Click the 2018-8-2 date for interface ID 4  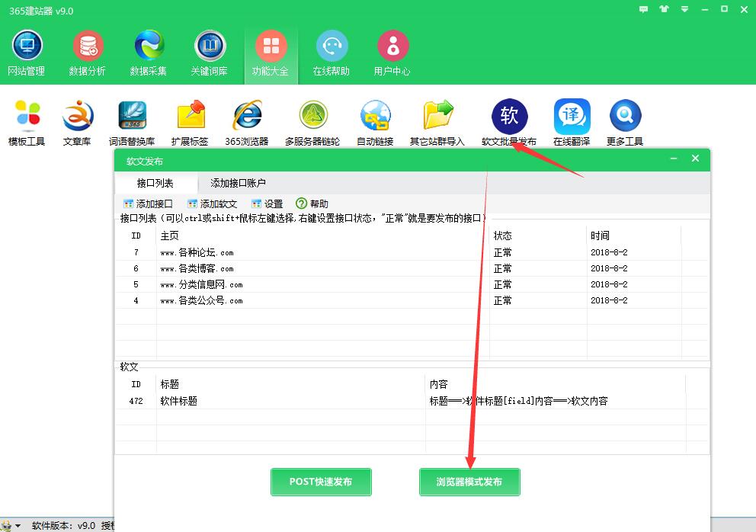[x=609, y=300]
